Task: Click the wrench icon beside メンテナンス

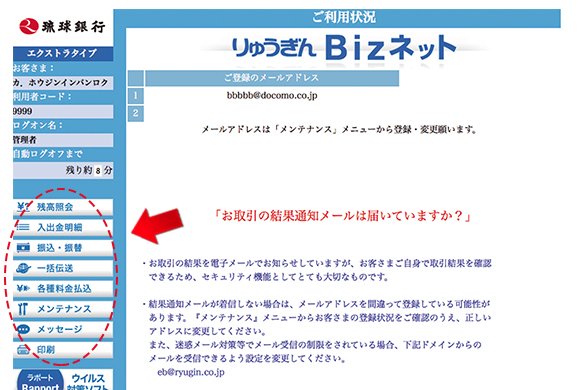Action: coord(23,309)
